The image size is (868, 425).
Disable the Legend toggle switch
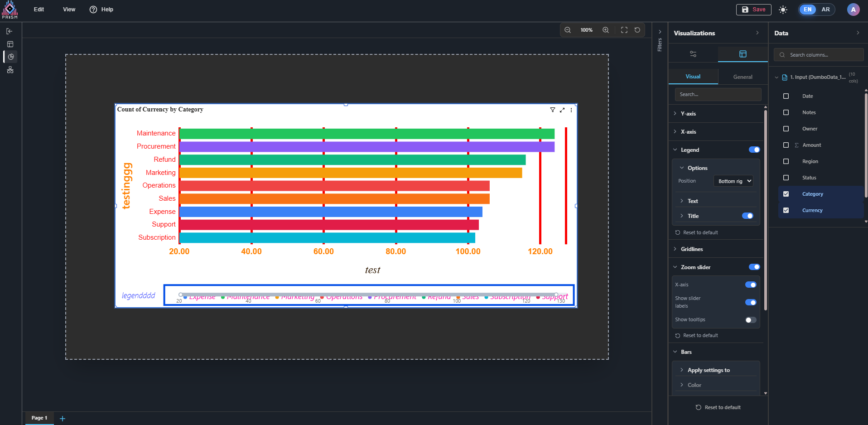pos(754,150)
